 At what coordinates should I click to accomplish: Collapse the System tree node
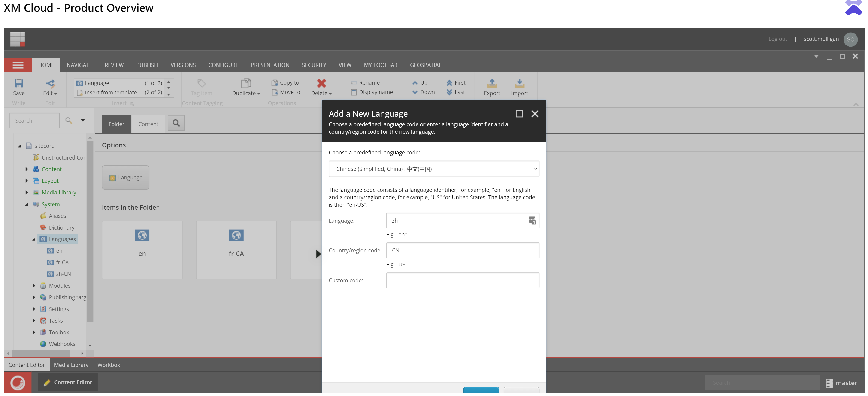point(27,204)
